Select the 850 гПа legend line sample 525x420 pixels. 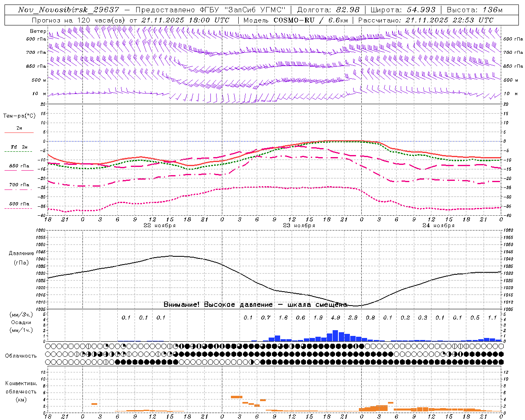pos(18,171)
